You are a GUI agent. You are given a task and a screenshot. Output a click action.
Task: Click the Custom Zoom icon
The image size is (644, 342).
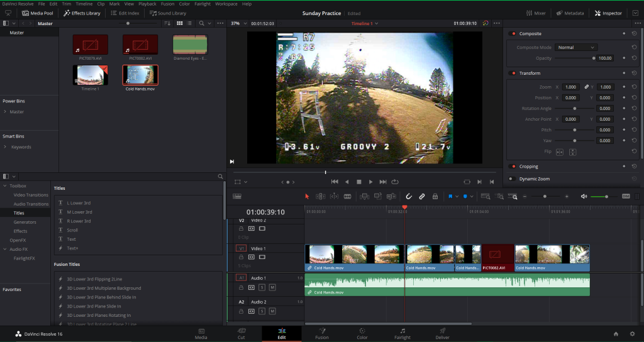(x=513, y=197)
